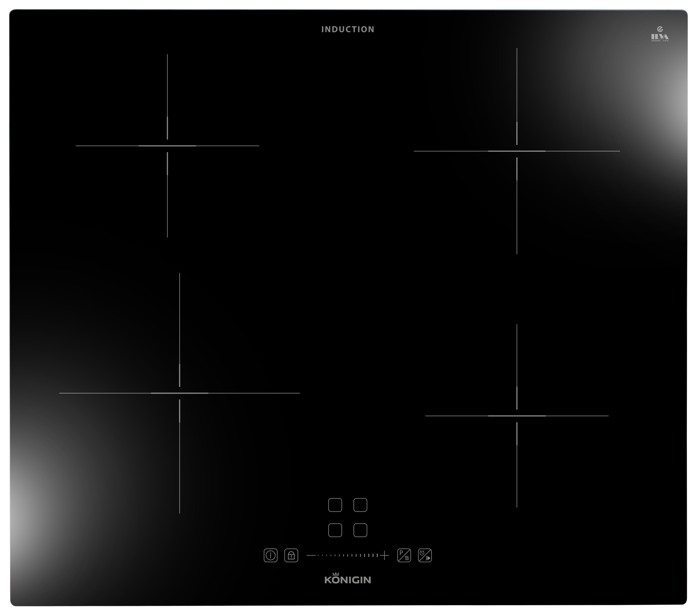Click the INDUCTION label at the top
The image size is (697, 616).
coord(348,29)
